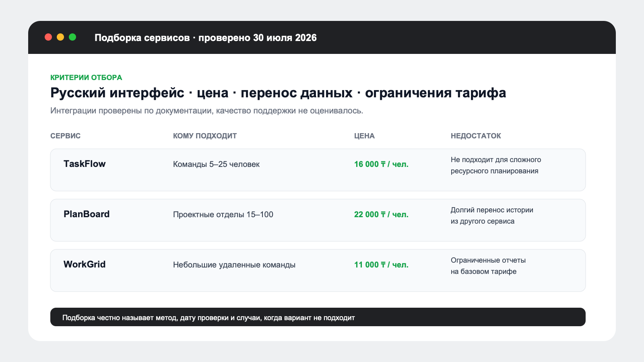Click the red close window dot
The width and height of the screenshot is (644, 362).
pos(48,37)
